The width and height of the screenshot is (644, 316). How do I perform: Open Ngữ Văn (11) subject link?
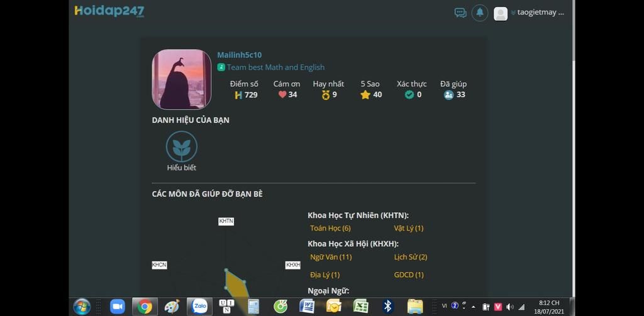331,258
